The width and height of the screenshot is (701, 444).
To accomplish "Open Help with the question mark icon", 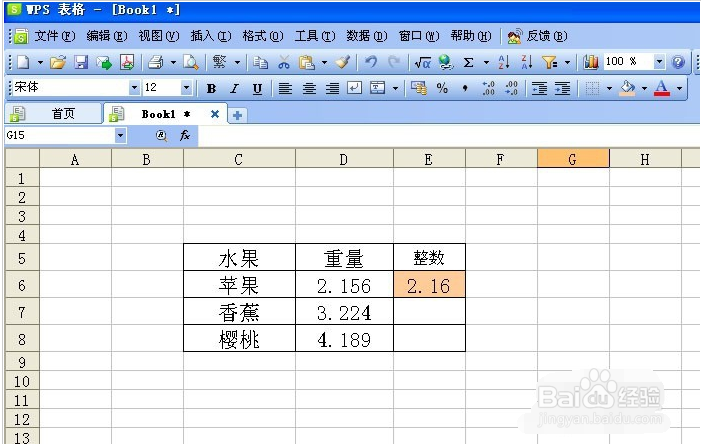I will [x=678, y=62].
